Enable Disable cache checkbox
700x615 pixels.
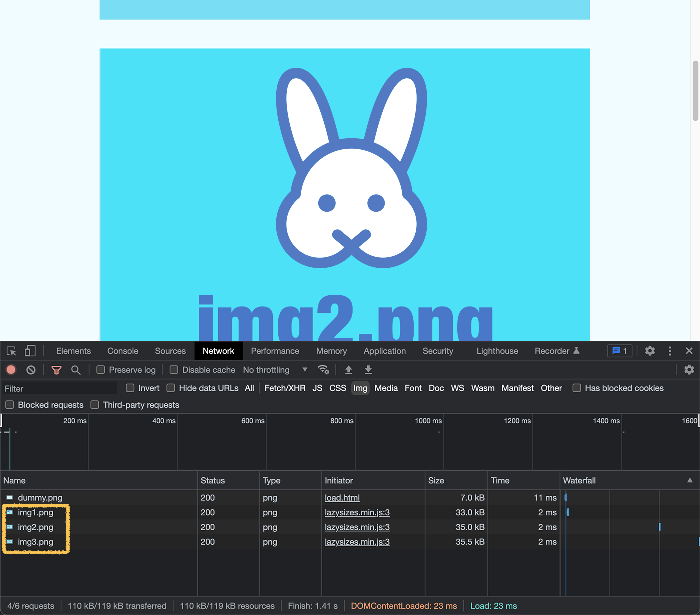tap(174, 370)
